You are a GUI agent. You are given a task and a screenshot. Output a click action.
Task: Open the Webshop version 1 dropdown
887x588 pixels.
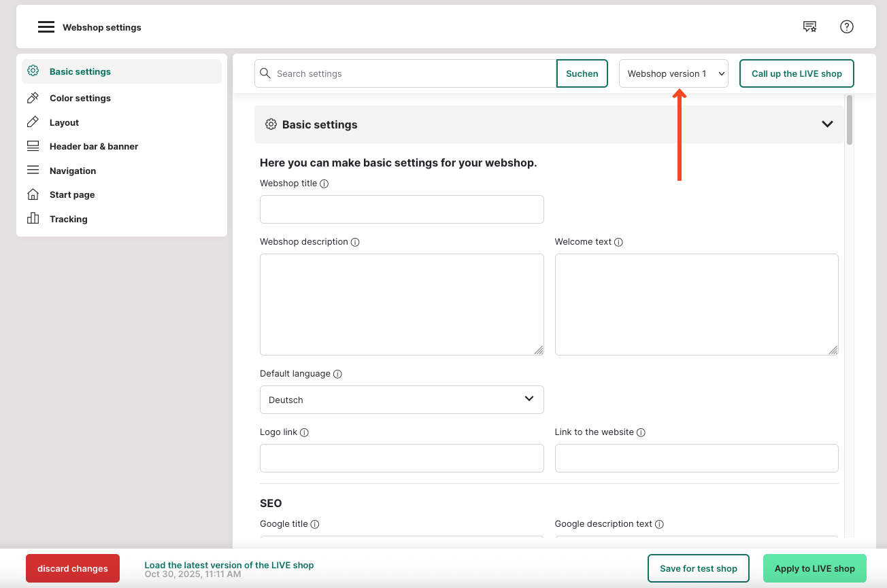coord(673,73)
